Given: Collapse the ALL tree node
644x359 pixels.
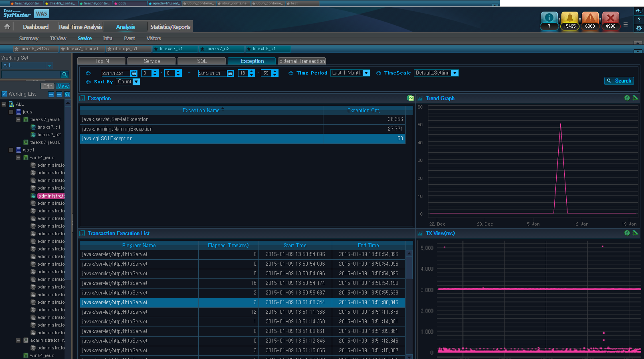Looking at the screenshot, I should 4,104.
